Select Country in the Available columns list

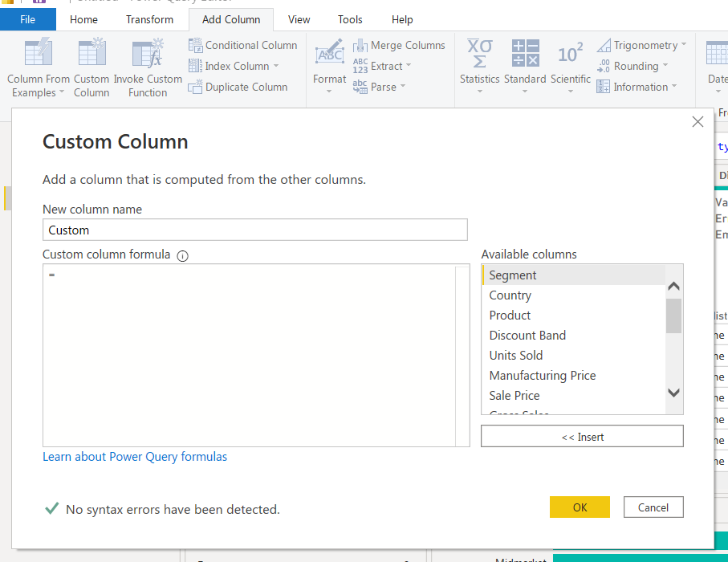(510, 295)
